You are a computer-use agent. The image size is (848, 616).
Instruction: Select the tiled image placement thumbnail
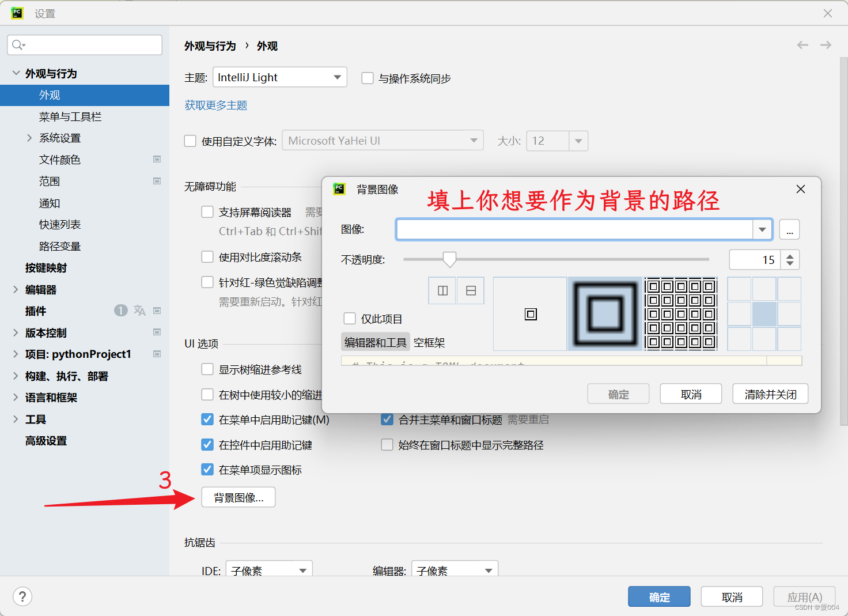680,314
